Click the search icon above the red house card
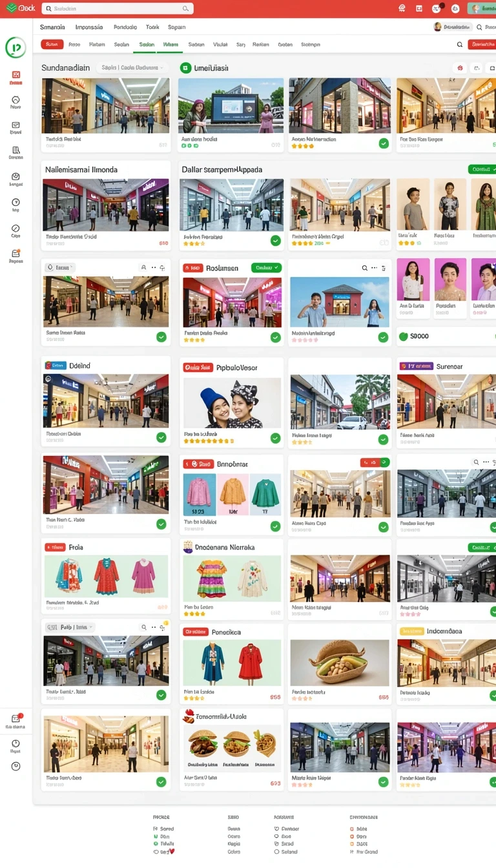 click(365, 267)
